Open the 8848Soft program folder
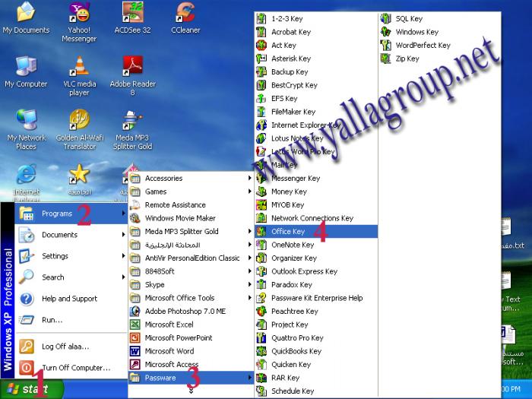 [x=191, y=271]
